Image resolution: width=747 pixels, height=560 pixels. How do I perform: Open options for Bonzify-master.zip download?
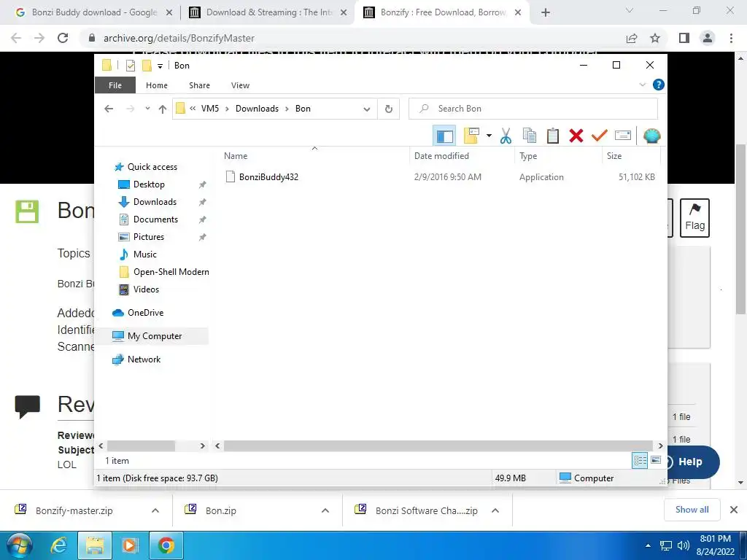pyautogui.click(x=155, y=510)
